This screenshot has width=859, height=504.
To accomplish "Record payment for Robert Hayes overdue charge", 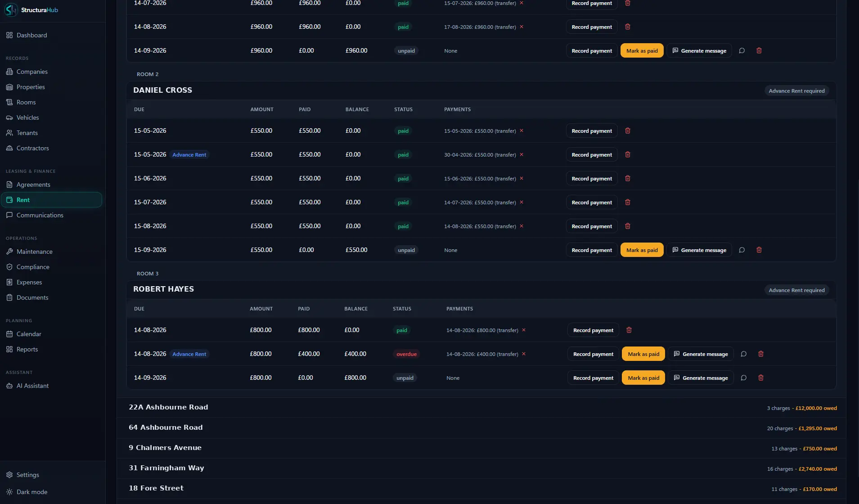I will (593, 354).
